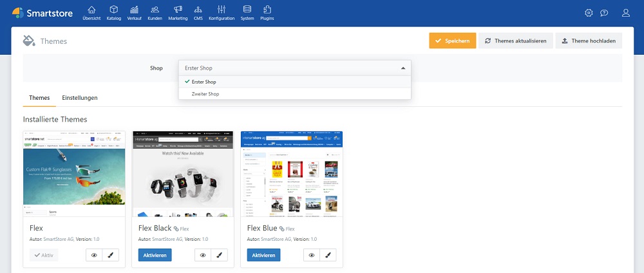This screenshot has height=273, width=644.
Task: Open the Verkauf sales menu
Action: point(134,13)
